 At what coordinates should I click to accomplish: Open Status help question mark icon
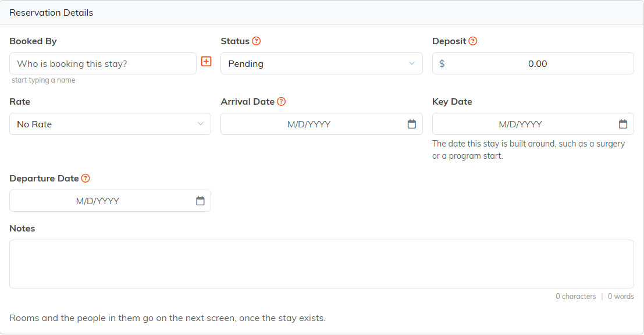tap(257, 41)
